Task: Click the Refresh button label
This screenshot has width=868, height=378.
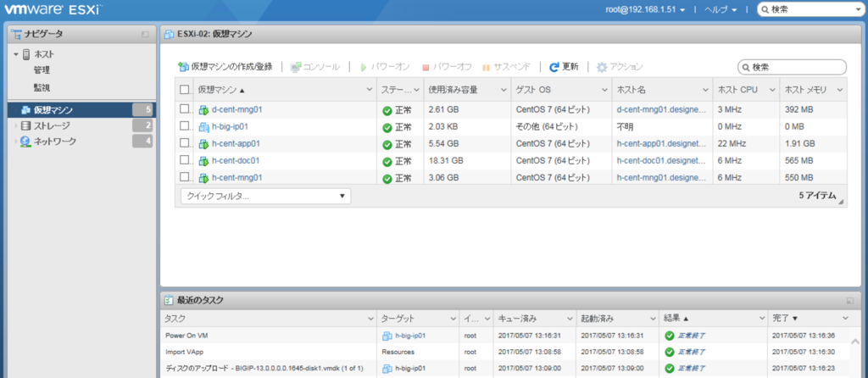Action: coord(570,67)
